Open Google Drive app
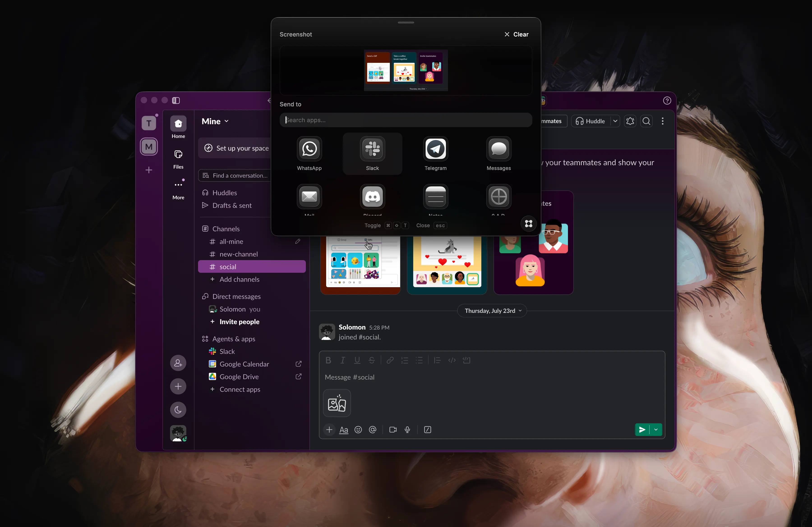The height and width of the screenshot is (527, 812). pyautogui.click(x=239, y=376)
